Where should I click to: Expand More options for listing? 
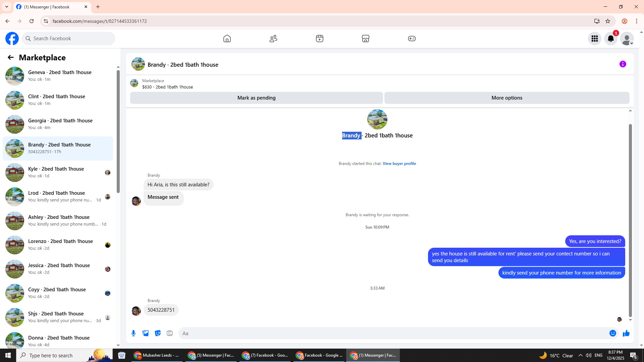[506, 98]
